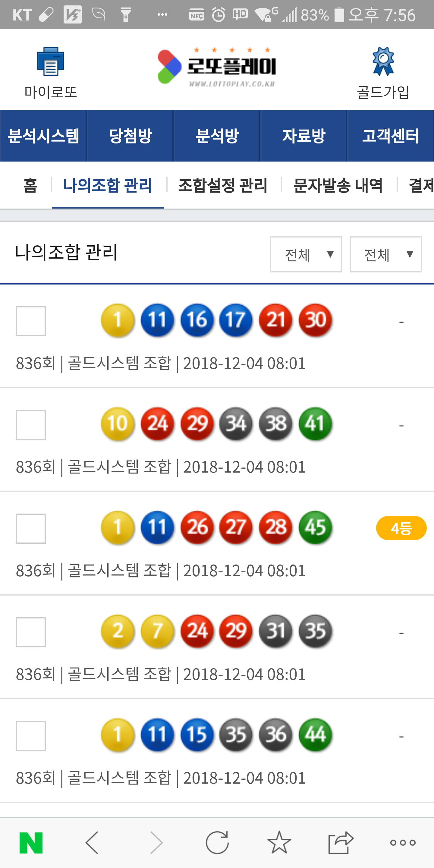The height and width of the screenshot is (868, 434).
Task: Tick the checkbox for the 4등 winning row
Action: pyautogui.click(x=31, y=529)
